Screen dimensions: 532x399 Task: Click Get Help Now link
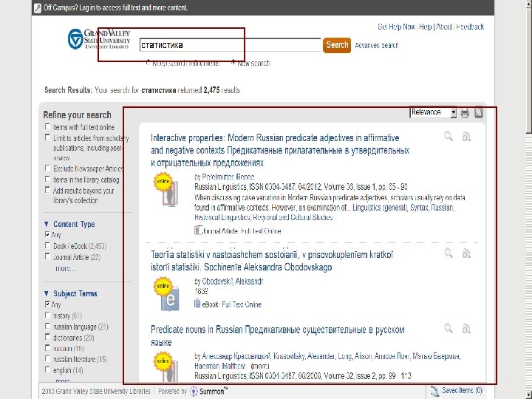pos(396,27)
